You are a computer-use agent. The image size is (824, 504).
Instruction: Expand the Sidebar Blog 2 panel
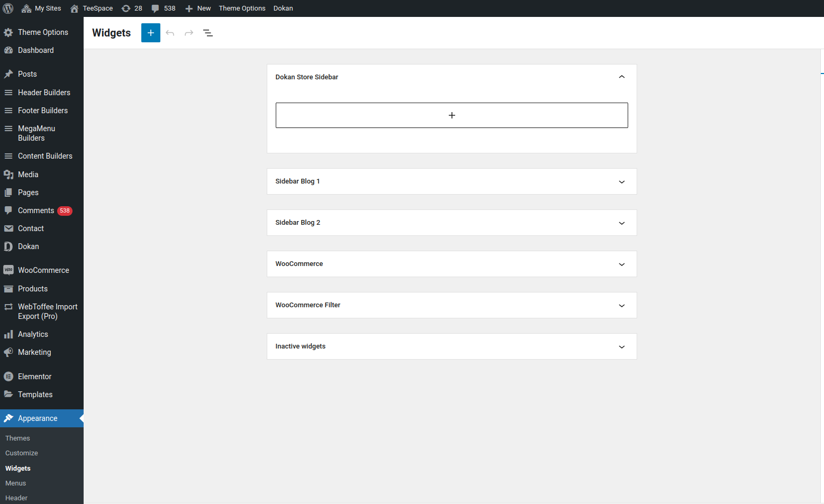tap(622, 223)
